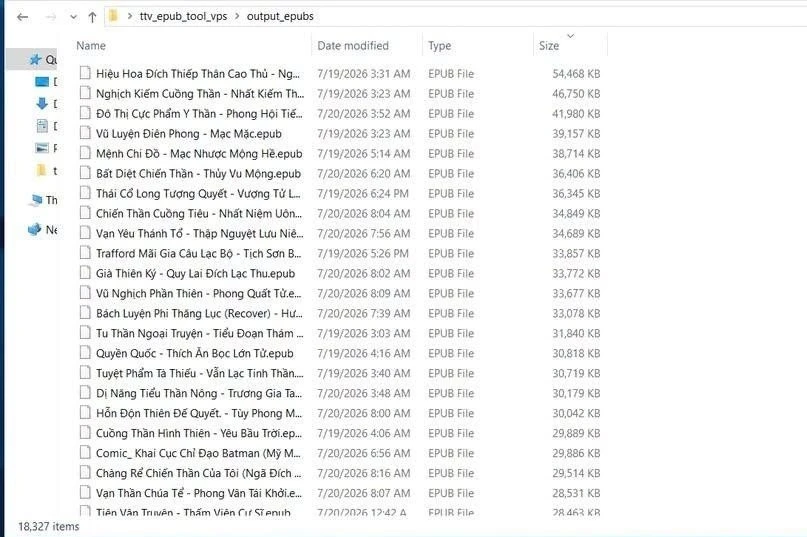Select file icon of Đô Thị Cực Phẩm Y Thần
Screen dimensions: 807x537
pyautogui.click(x=85, y=113)
